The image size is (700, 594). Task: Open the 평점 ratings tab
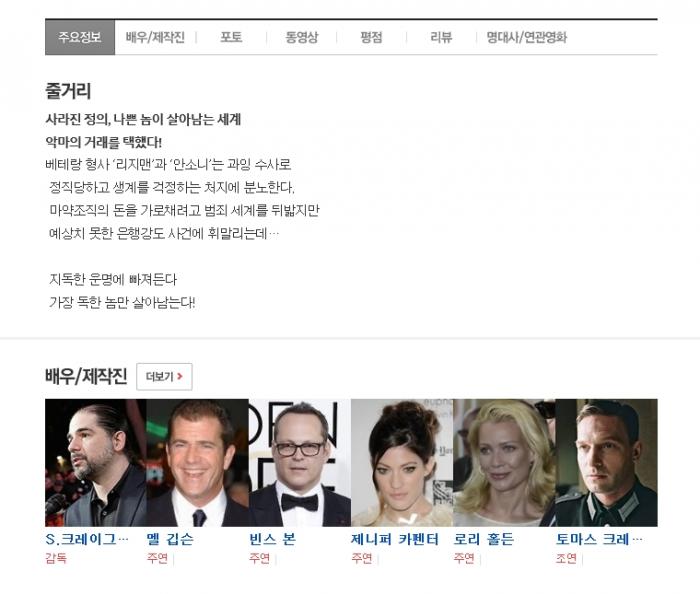point(371,38)
